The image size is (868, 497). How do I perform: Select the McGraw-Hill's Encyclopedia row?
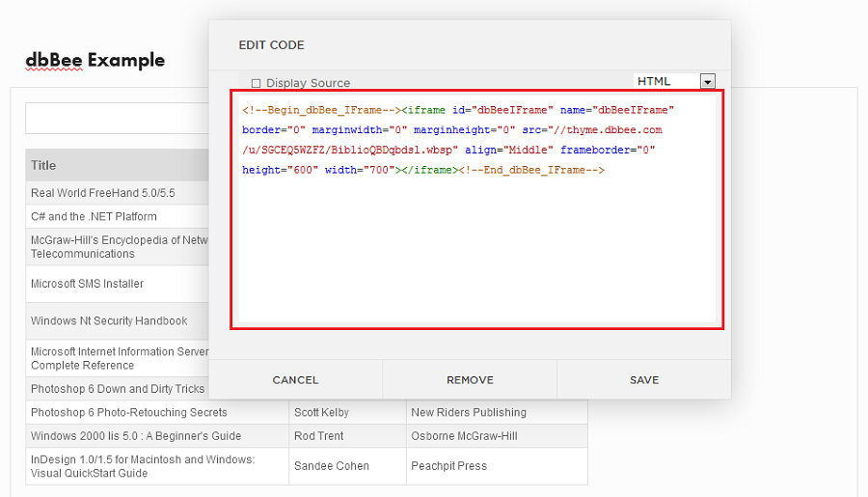118,246
